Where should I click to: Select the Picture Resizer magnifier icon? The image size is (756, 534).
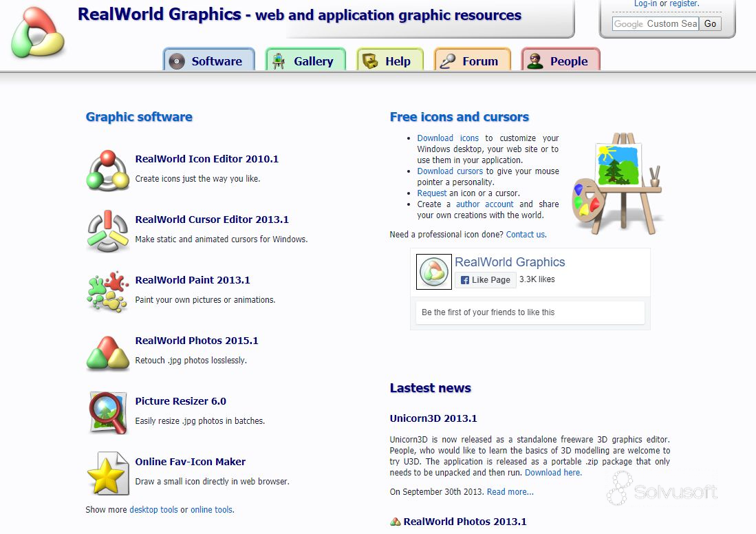coord(107,411)
